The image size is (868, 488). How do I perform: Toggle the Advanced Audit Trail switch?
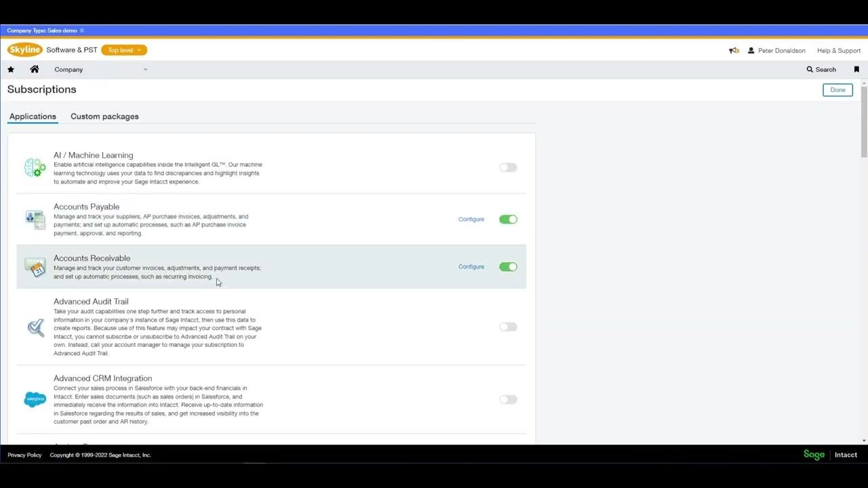(508, 327)
